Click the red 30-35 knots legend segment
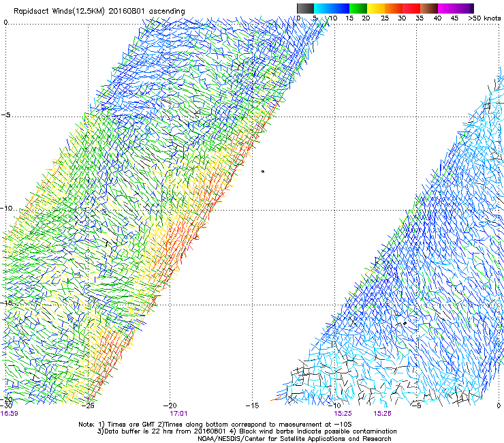This screenshot has height=443, width=504. coord(411,8)
